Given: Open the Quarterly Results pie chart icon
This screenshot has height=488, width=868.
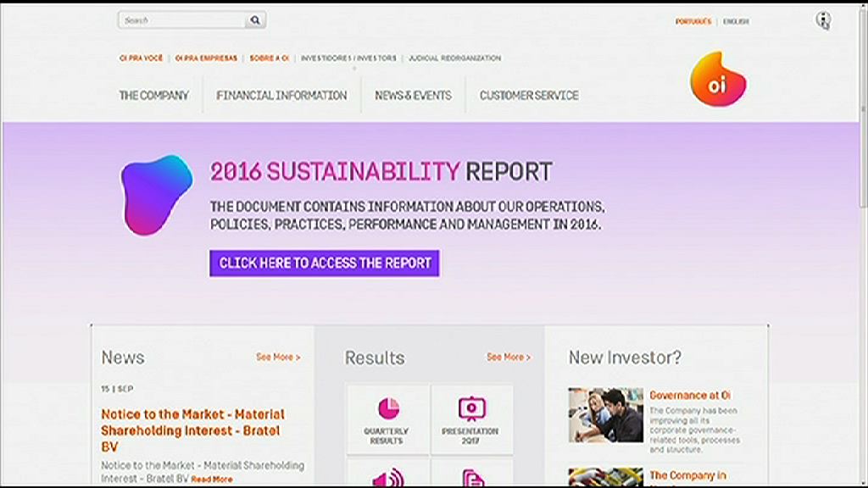Looking at the screenshot, I should (x=388, y=408).
